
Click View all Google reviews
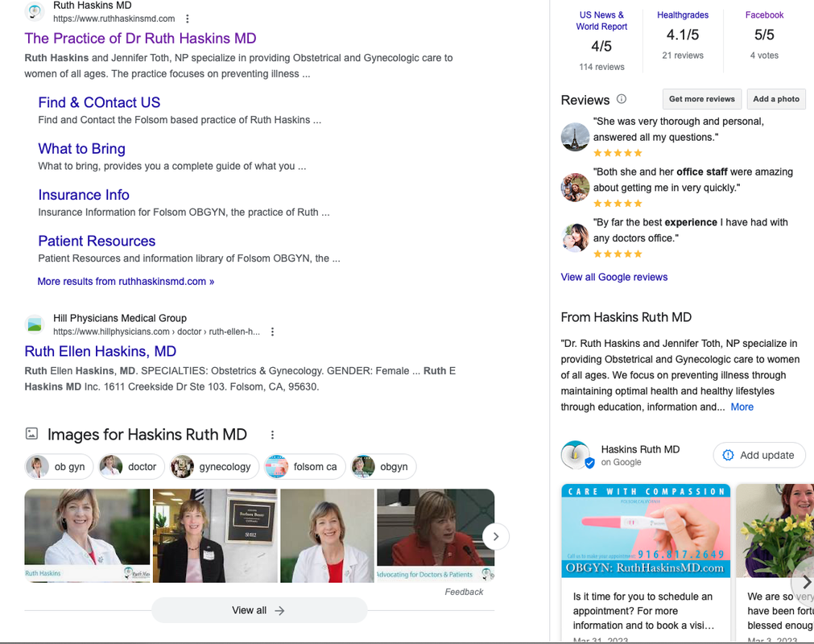614,277
